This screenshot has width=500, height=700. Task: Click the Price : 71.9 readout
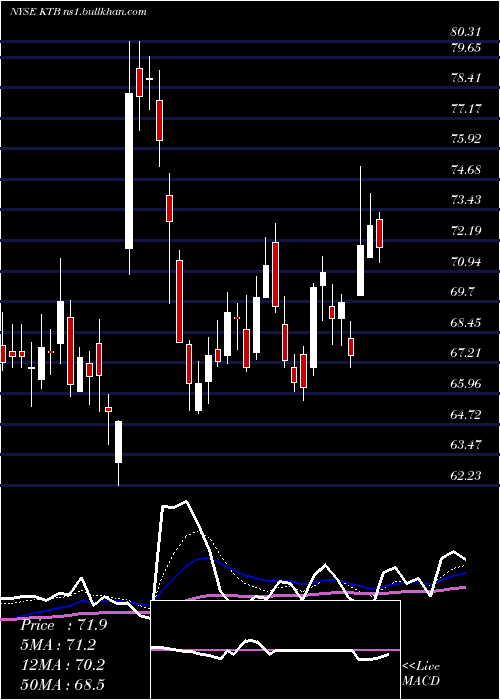pyautogui.click(x=63, y=625)
